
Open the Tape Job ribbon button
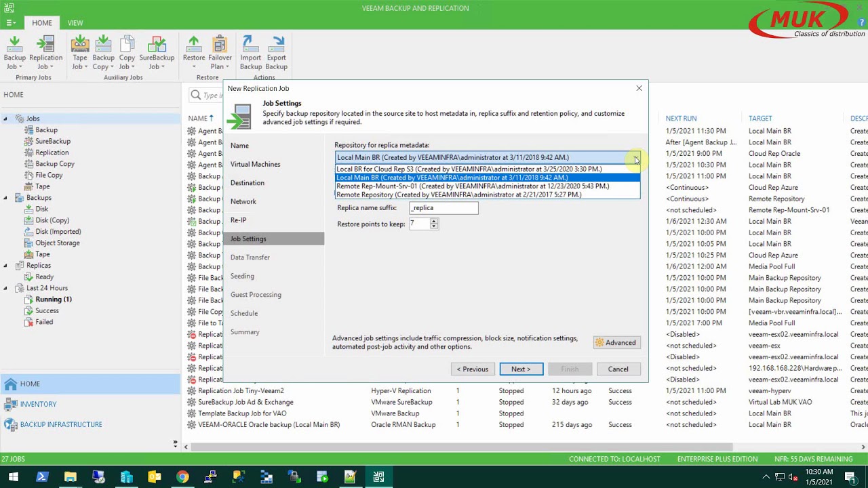point(80,52)
